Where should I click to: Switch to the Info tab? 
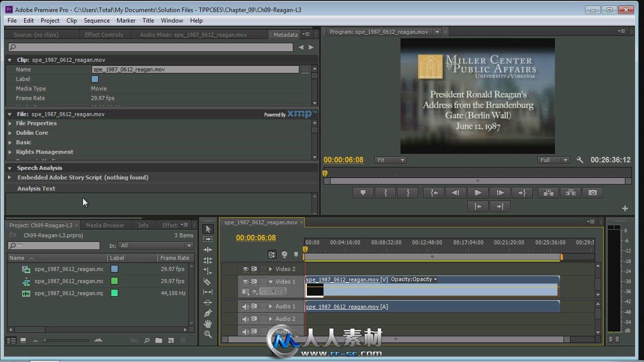(143, 225)
